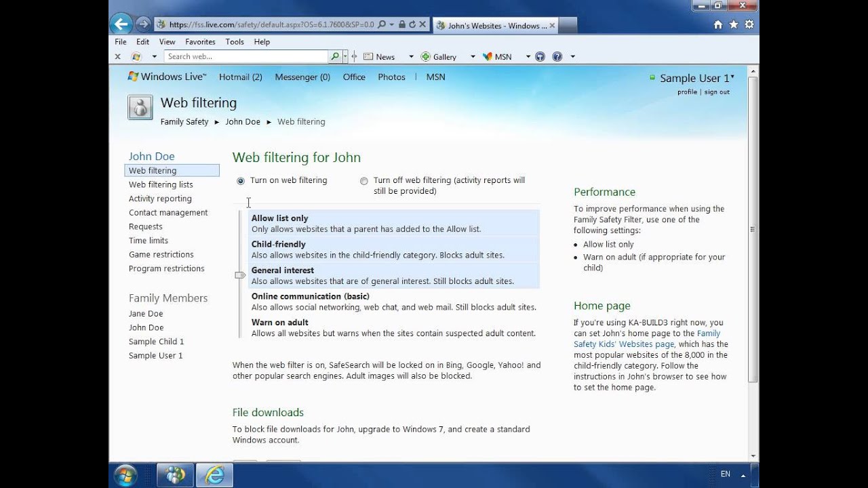Open the File menu
The height and width of the screenshot is (488, 868).
point(121,41)
